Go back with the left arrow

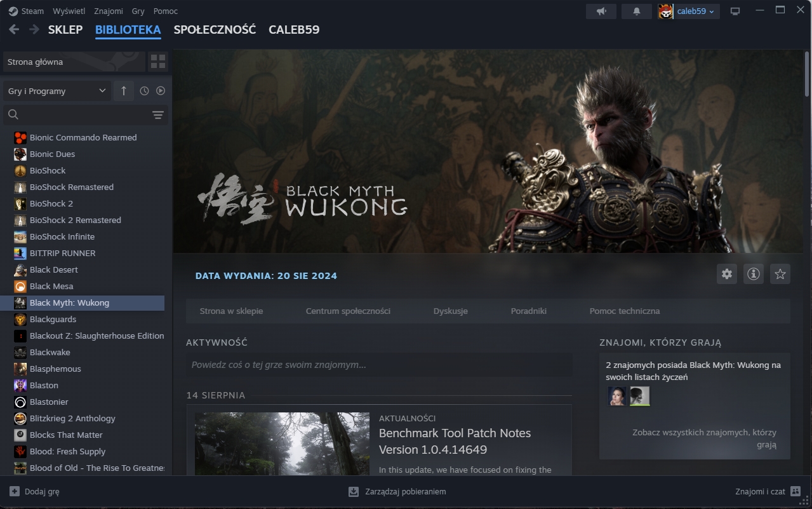coord(14,29)
